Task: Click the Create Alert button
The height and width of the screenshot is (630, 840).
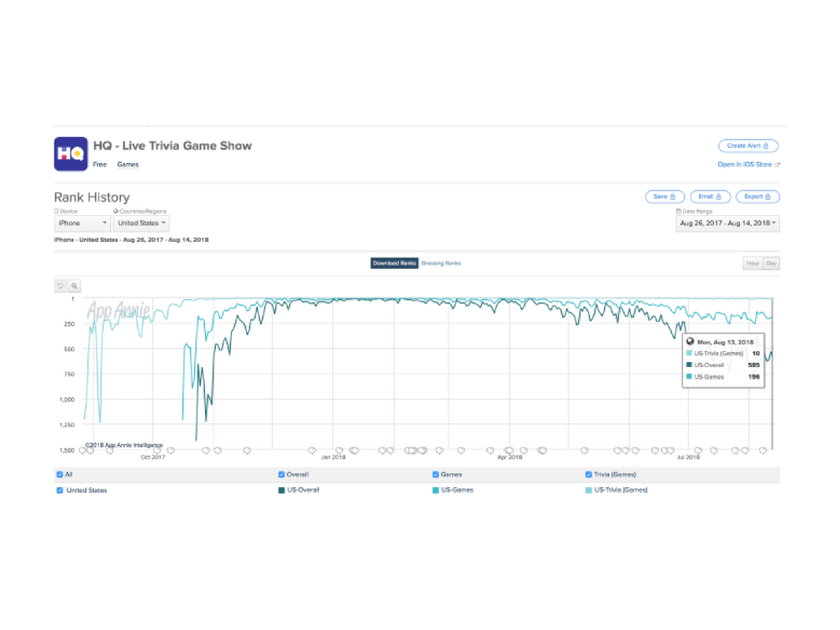Action: 748,146
